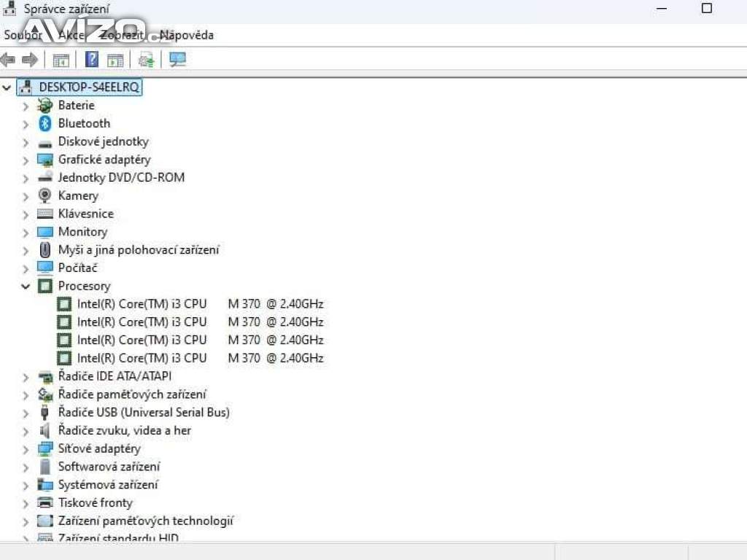Viewport: 747px width, 560px height.
Task: Expand Síťové adaptéry chevron
Action: tap(26, 449)
